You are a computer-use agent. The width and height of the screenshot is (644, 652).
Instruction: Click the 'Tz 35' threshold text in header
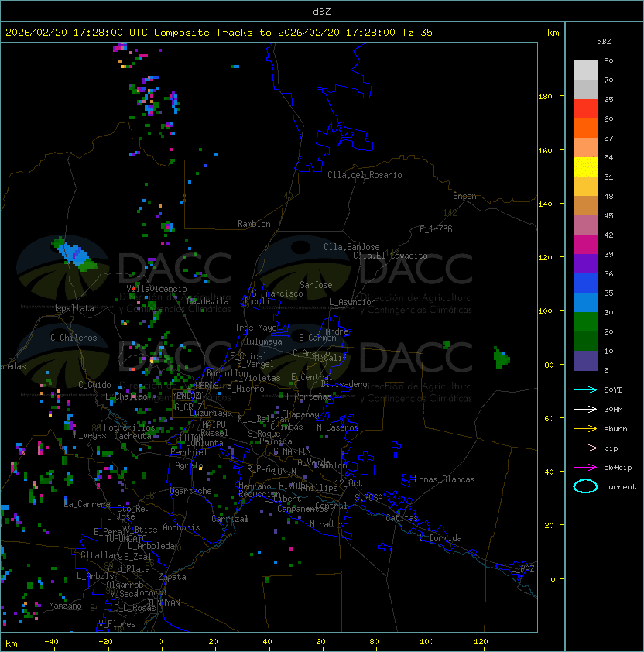point(417,32)
